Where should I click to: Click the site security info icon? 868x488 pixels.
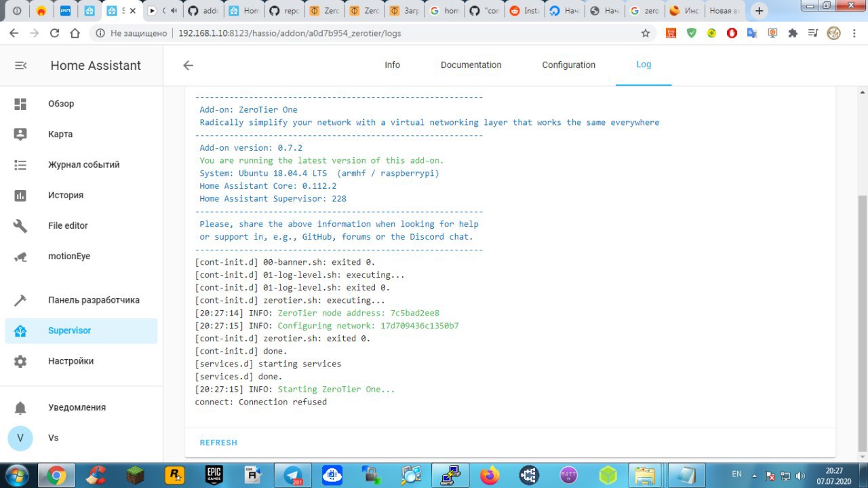pos(100,33)
